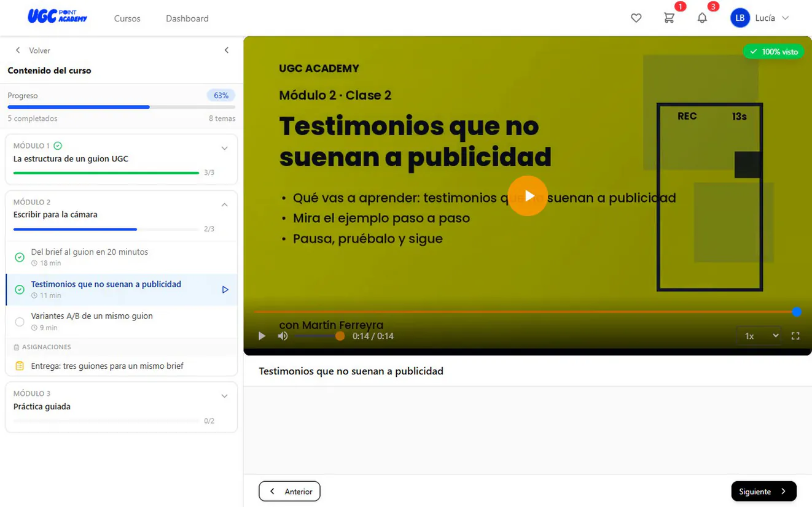Open the shopping cart
This screenshot has height=507, width=812.
click(x=670, y=18)
